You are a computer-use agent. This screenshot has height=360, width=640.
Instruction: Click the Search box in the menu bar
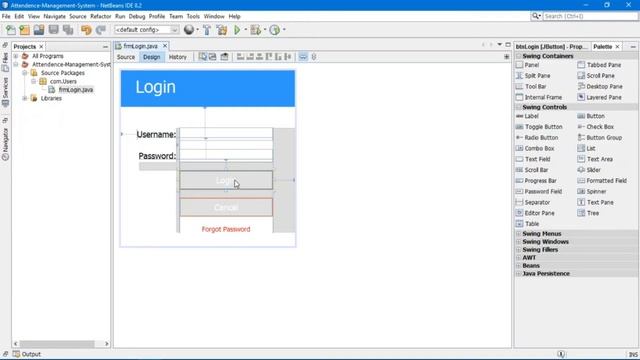pyautogui.click(x=590, y=16)
